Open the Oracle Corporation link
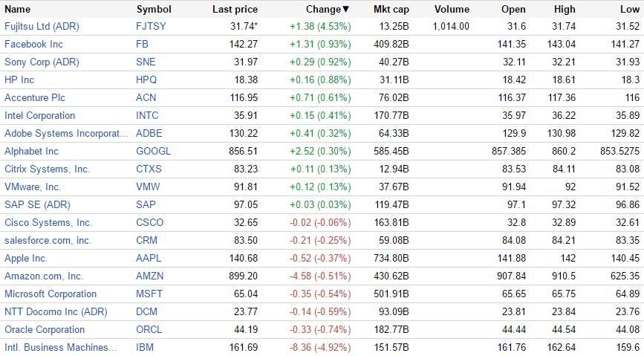The height and width of the screenshot is (356, 644). (45, 329)
